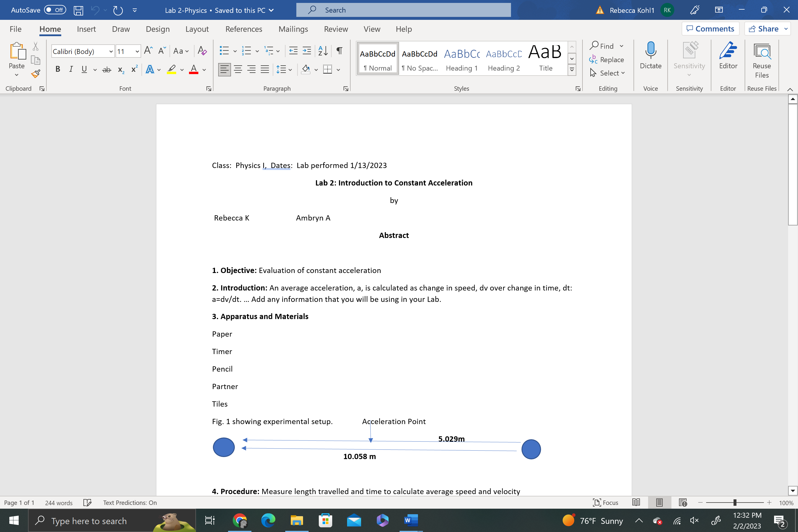Open the References tab
Image resolution: width=798 pixels, height=532 pixels.
pos(244,29)
